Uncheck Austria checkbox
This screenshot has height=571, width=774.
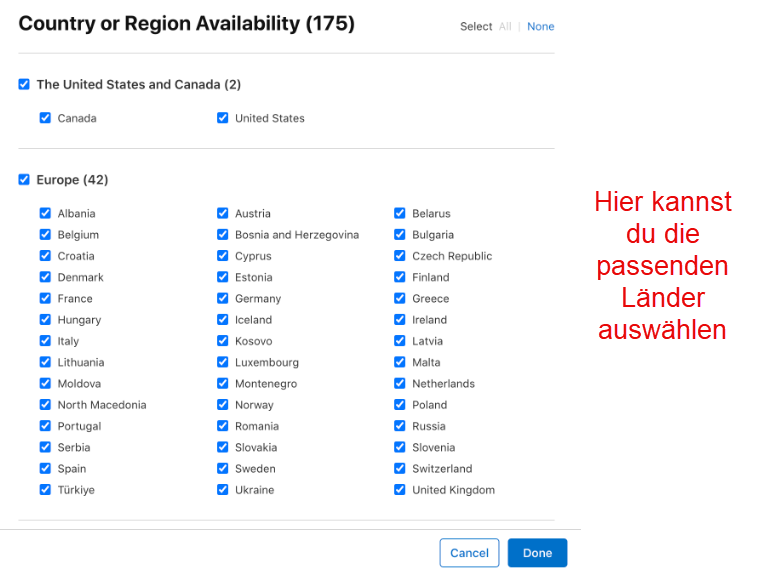coord(223,213)
